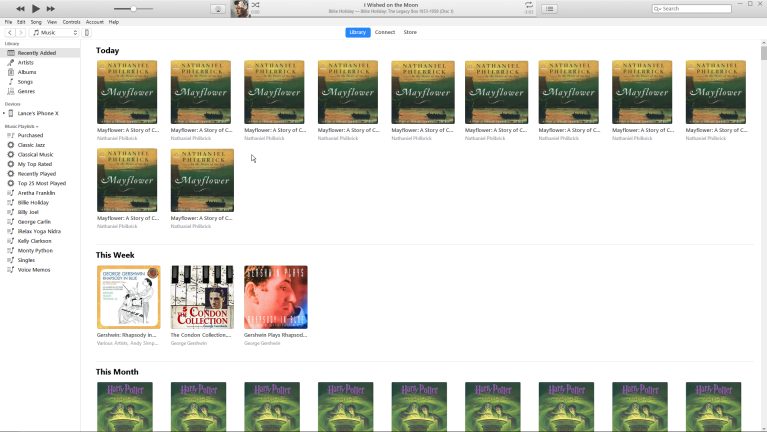This screenshot has height=432, width=767.
Task: Select Songs in the library sidebar
Action: click(x=40, y=82)
